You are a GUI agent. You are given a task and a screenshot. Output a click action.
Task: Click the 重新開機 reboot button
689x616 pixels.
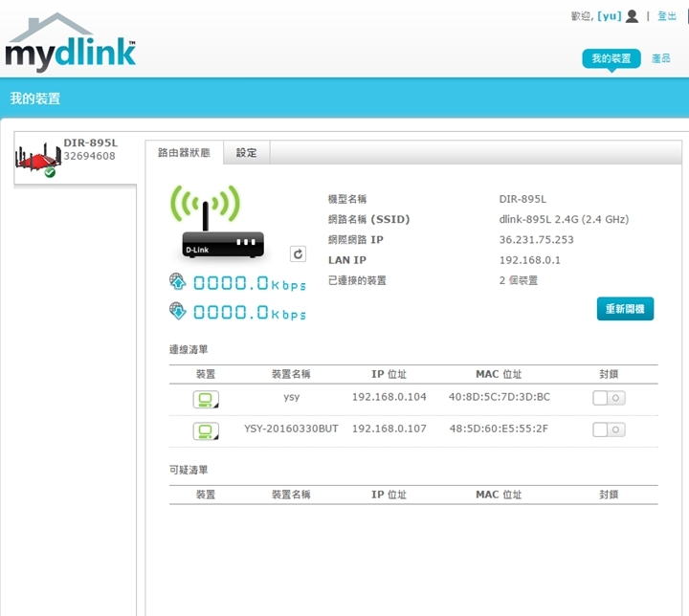coord(625,309)
